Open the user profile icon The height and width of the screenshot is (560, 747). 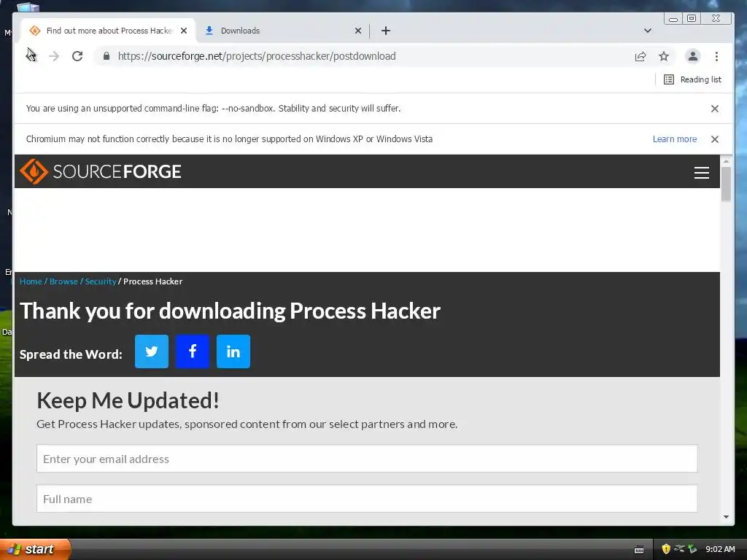tap(693, 56)
